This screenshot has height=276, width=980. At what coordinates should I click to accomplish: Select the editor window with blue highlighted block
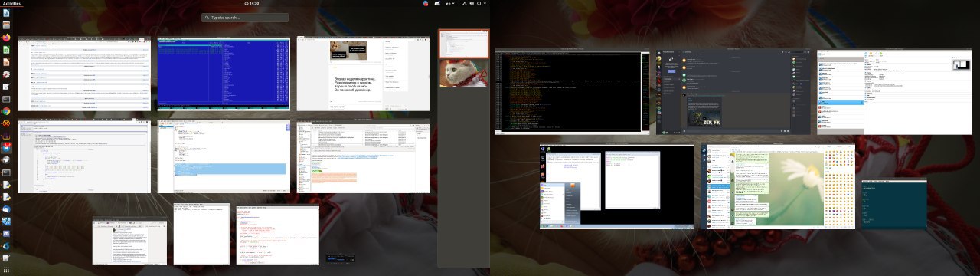pyautogui.click(x=224, y=156)
